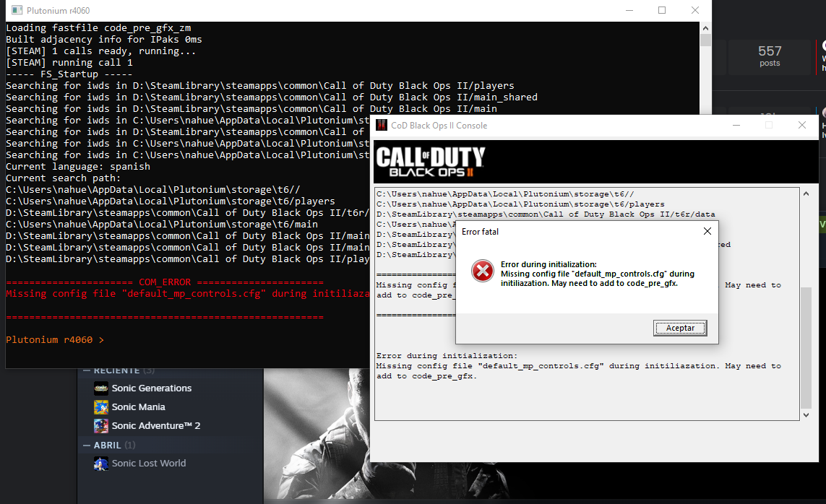Click the CoD console scrollbar thumb
The width and height of the screenshot is (826, 504).
pyautogui.click(x=806, y=348)
